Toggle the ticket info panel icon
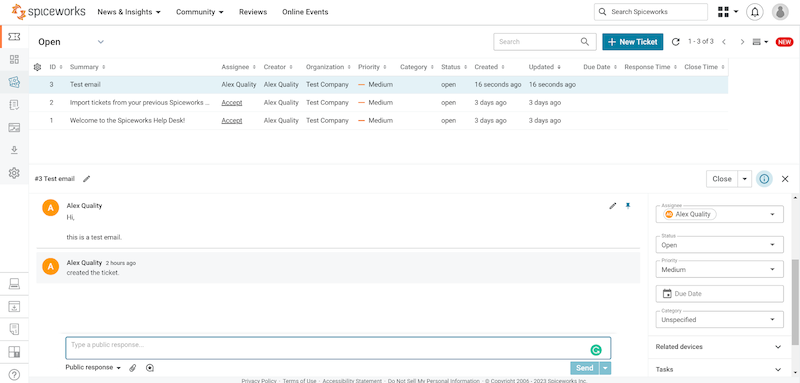Screen dimensions: 800x383 pos(764,179)
